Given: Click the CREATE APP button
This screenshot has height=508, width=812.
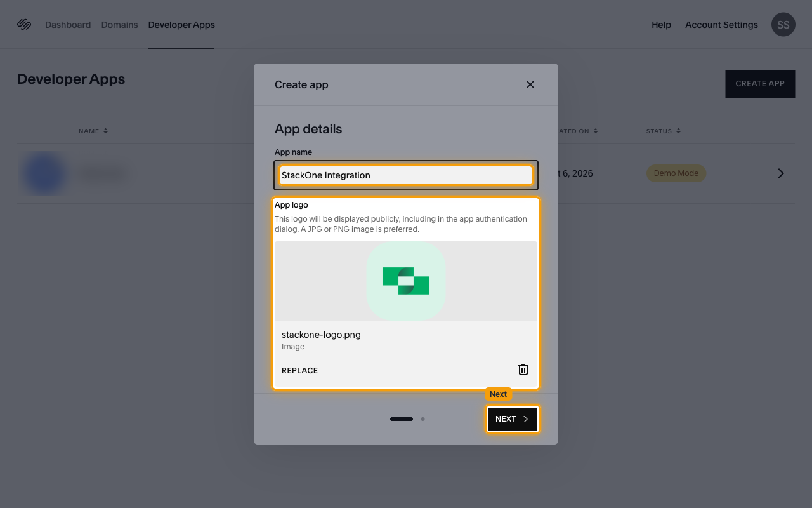Looking at the screenshot, I should [x=760, y=84].
